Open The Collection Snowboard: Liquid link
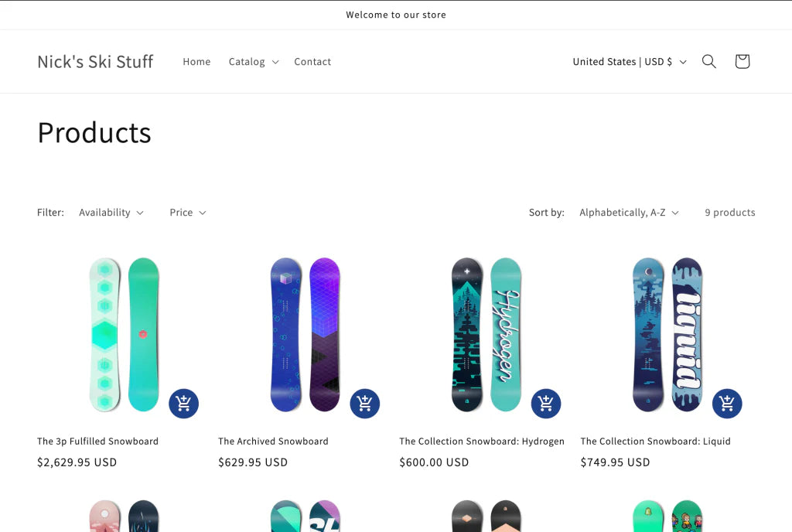Image resolution: width=792 pixels, height=532 pixels. click(655, 442)
